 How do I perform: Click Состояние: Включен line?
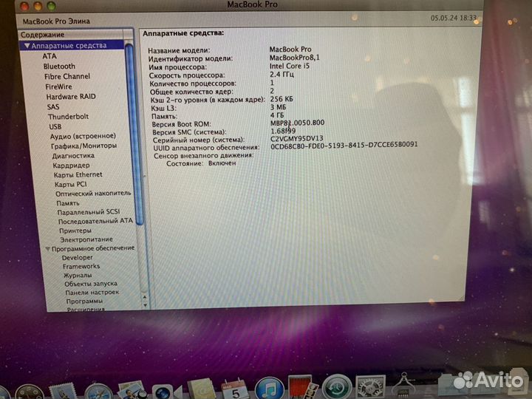tap(201, 163)
